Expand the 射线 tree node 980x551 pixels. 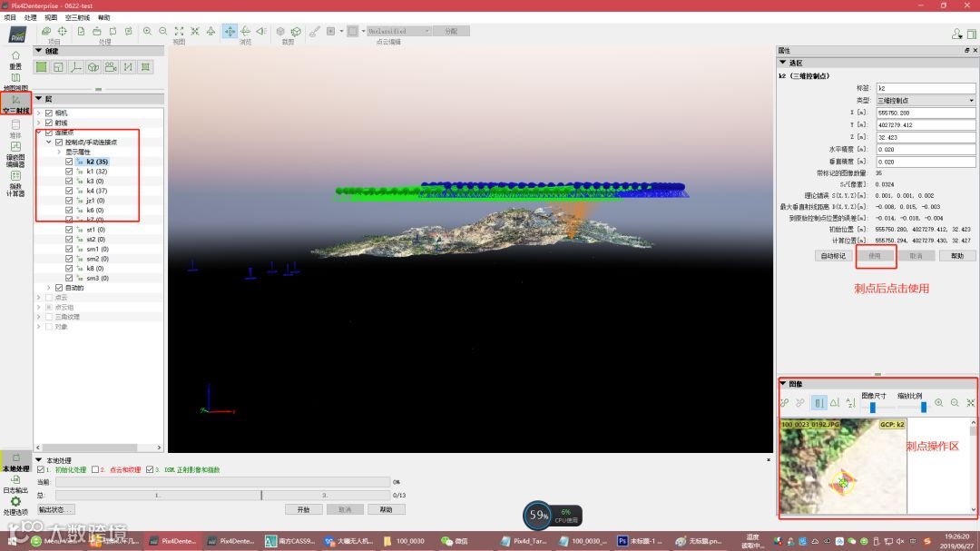[x=39, y=123]
